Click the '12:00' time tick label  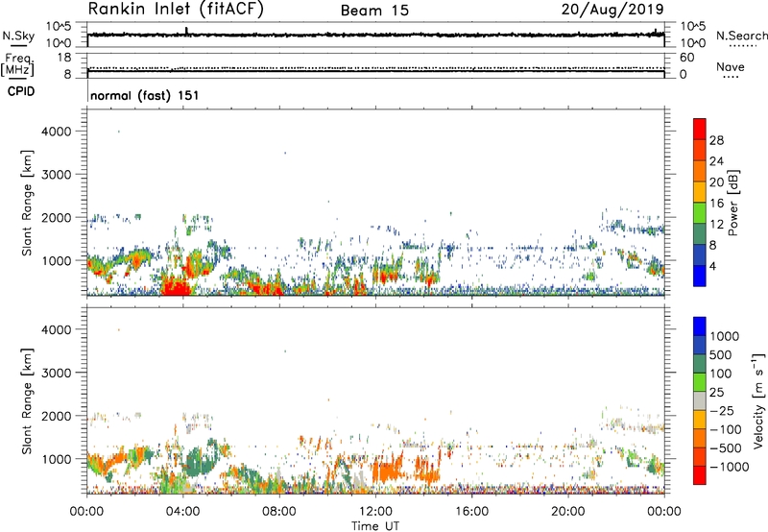point(375,512)
